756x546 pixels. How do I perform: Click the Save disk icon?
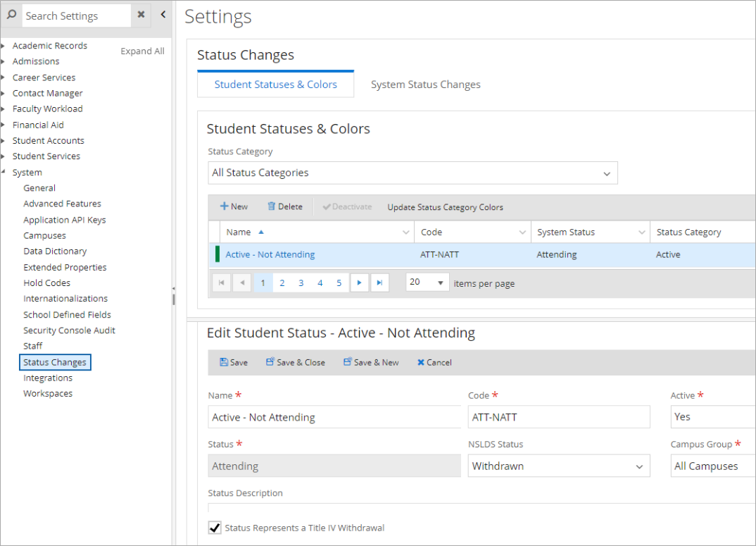224,362
